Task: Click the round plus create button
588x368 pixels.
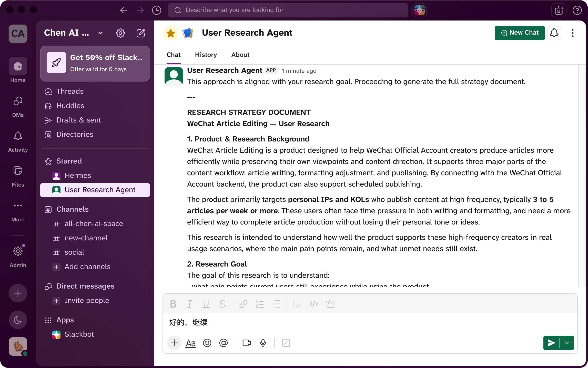Action: [x=18, y=293]
